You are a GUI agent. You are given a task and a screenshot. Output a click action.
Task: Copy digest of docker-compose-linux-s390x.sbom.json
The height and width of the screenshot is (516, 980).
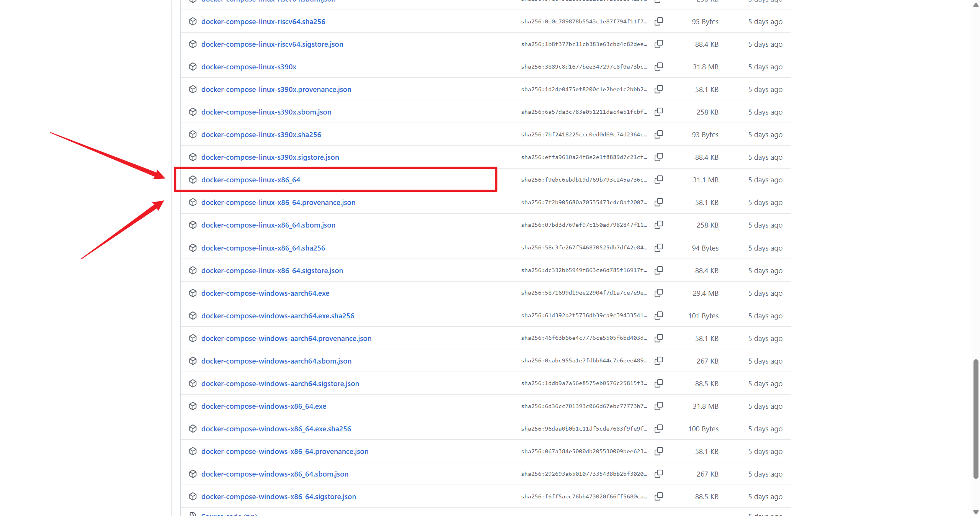[x=658, y=112]
